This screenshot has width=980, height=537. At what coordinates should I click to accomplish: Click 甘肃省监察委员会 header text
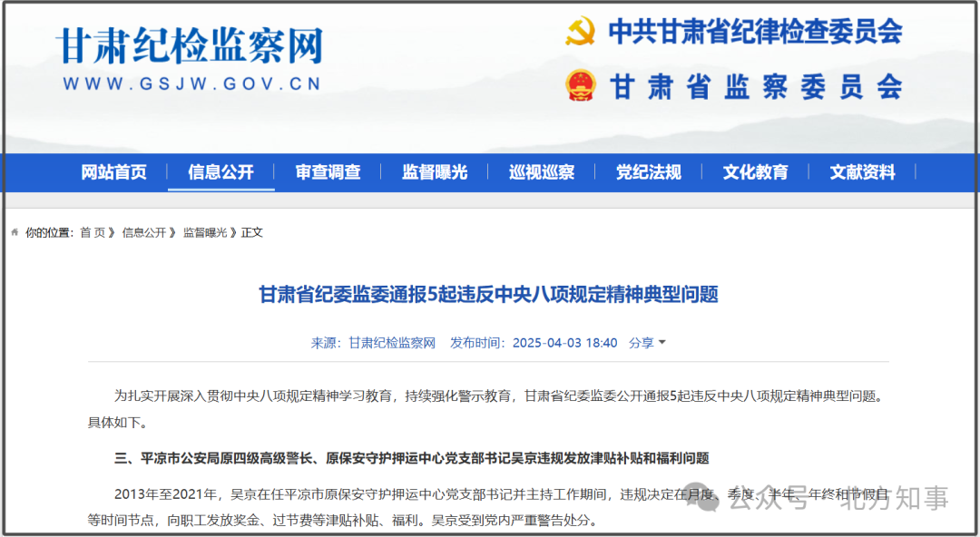coord(756,85)
